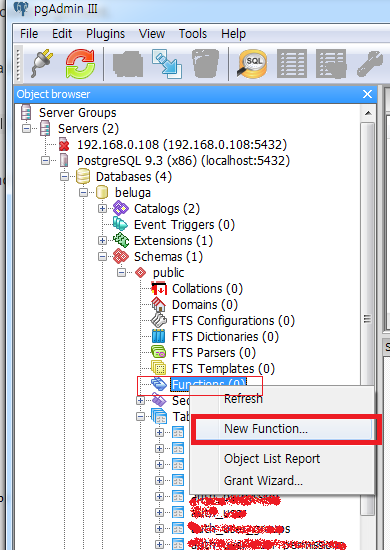Click the FTS Configurations icon
The height and width of the screenshot is (550, 390).
(159, 320)
